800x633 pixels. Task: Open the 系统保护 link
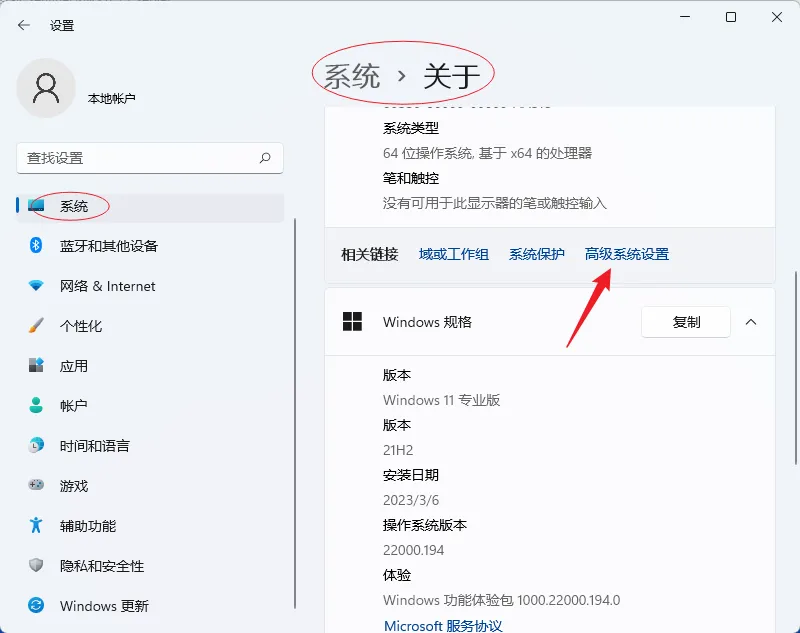pyautogui.click(x=536, y=254)
